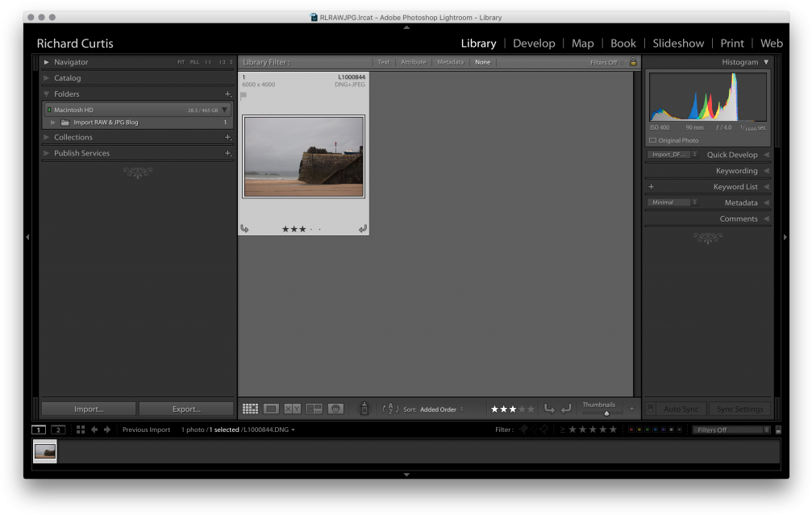The image size is (812, 515).
Task: Adjust the Thumbnails size slider
Action: [605, 413]
